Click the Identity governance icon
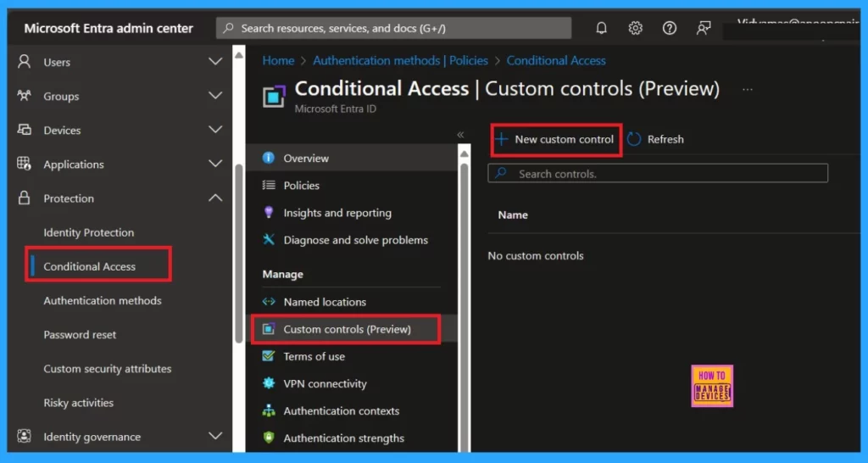Screen dimensions: 868x463 click(x=24, y=437)
